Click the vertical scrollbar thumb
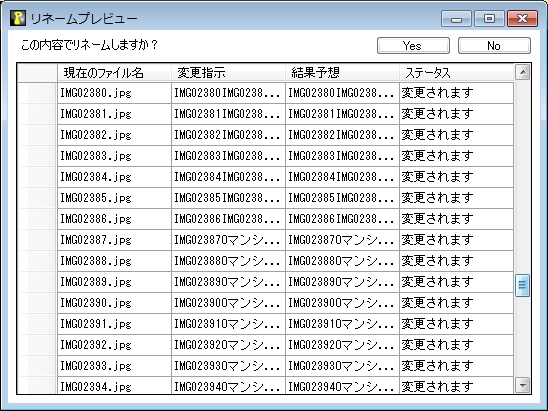 (522, 285)
